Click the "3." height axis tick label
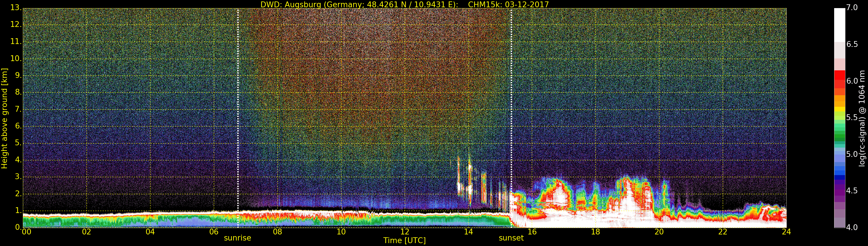This screenshot has height=246, width=868. (18, 177)
